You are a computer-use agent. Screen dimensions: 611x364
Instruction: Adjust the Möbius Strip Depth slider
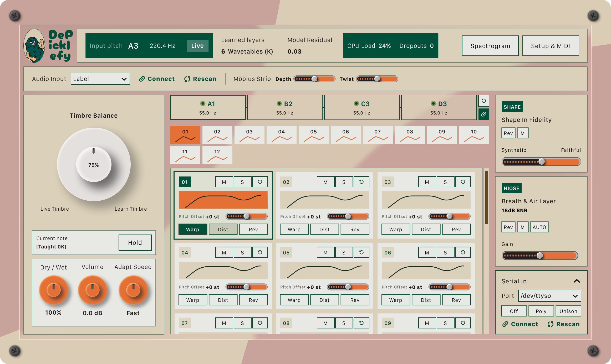[x=314, y=79]
